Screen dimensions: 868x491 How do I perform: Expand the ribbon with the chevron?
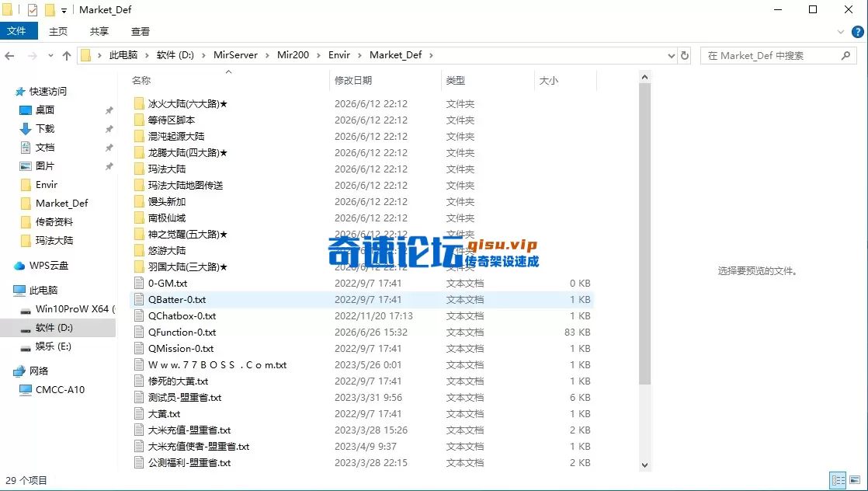841,32
